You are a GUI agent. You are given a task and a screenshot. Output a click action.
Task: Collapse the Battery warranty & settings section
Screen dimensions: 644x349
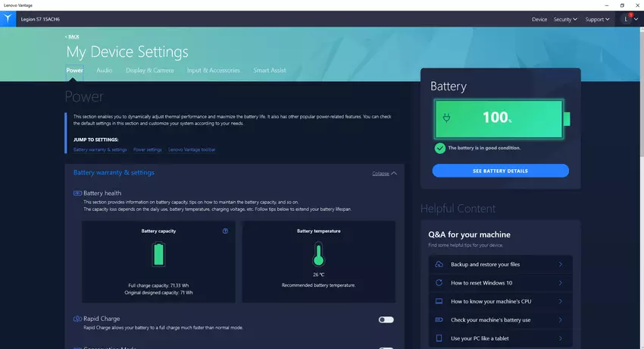(384, 173)
